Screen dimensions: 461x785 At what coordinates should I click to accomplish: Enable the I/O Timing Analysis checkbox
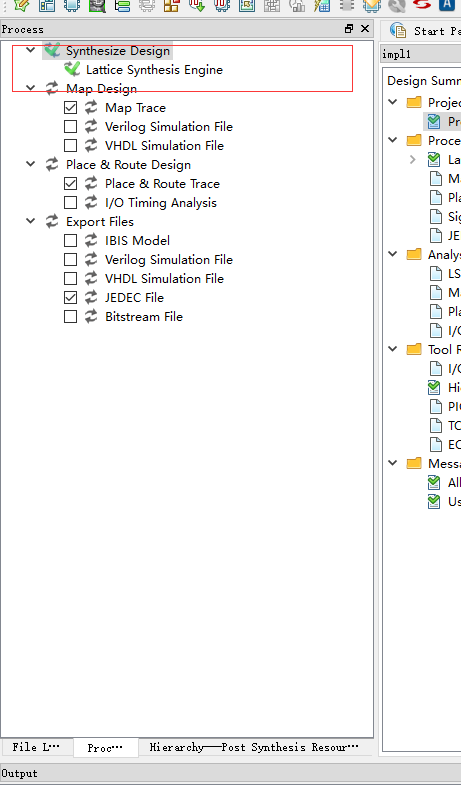coord(71,203)
